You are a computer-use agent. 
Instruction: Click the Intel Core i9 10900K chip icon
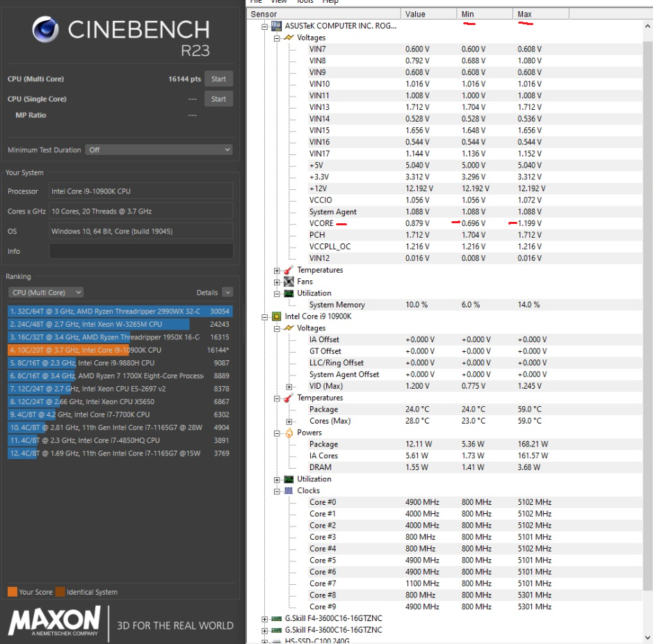coord(276,316)
